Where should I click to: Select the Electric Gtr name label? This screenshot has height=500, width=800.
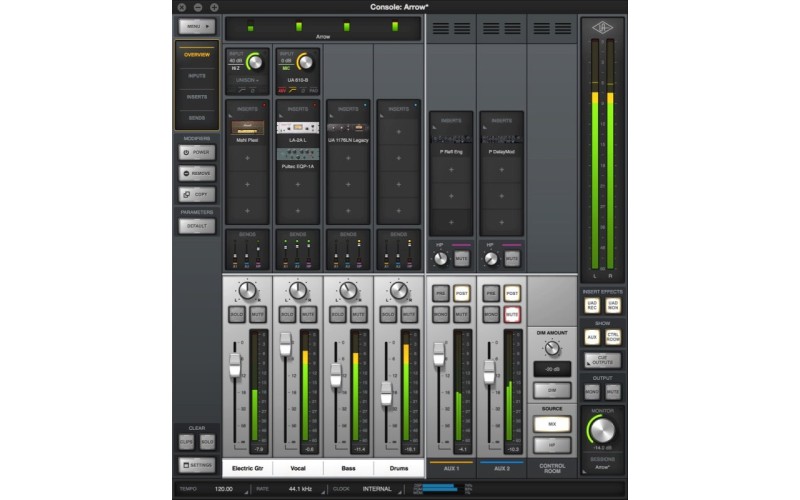(247, 468)
